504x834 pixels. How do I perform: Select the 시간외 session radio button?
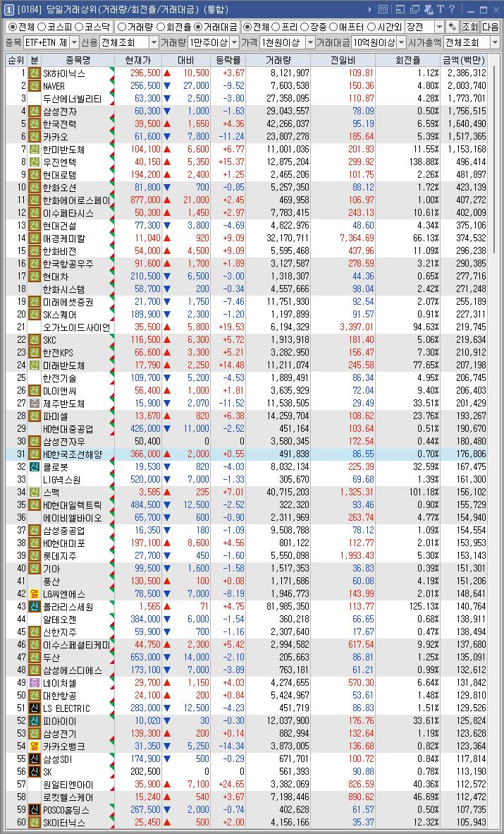pyautogui.click(x=384, y=27)
